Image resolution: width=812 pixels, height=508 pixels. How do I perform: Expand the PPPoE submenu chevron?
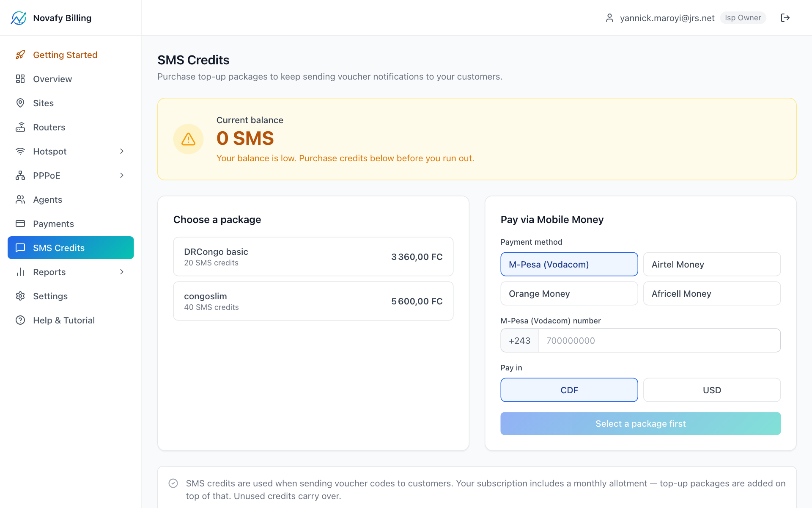coord(122,175)
